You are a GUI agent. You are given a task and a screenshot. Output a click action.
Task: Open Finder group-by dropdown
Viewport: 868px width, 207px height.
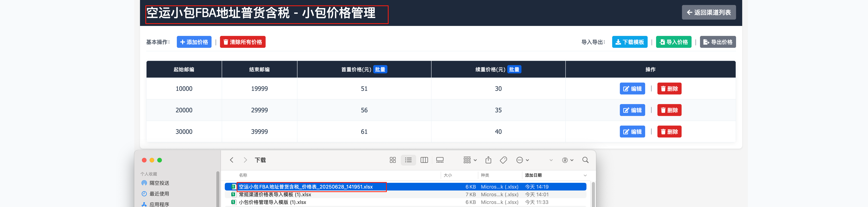[x=470, y=160]
